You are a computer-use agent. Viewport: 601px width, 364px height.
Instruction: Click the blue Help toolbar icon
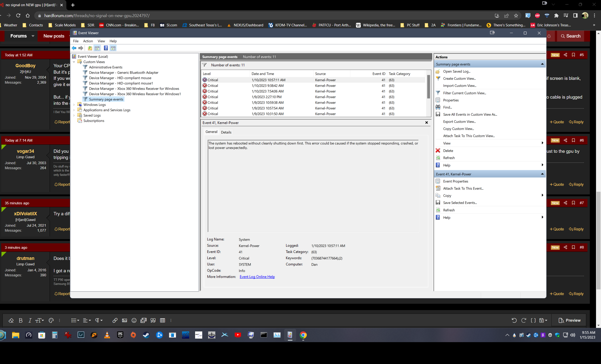[106, 48]
